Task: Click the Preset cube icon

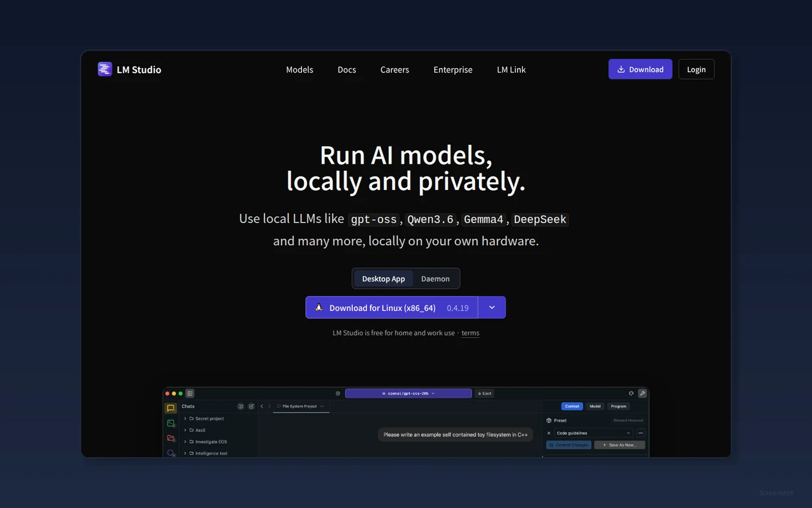Action: point(549,420)
